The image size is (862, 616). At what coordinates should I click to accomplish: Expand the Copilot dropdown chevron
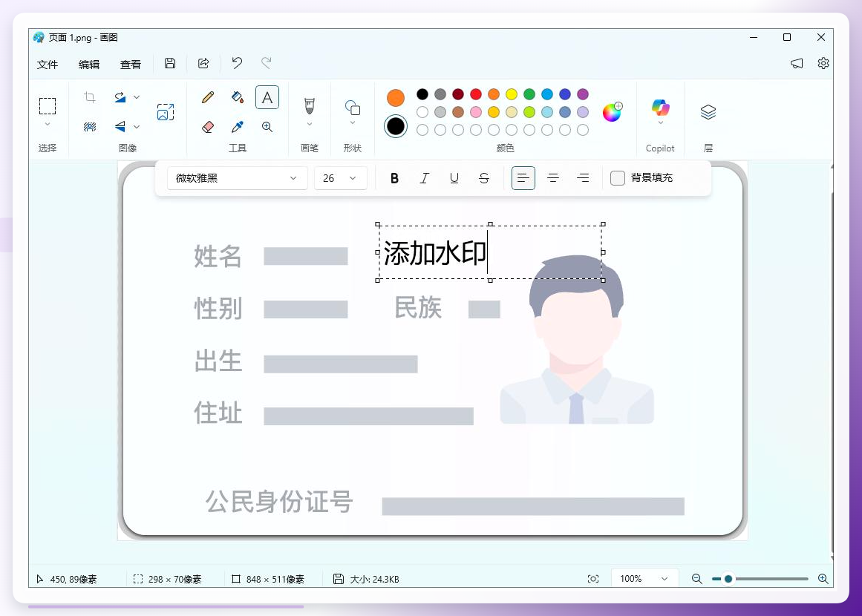point(660,123)
